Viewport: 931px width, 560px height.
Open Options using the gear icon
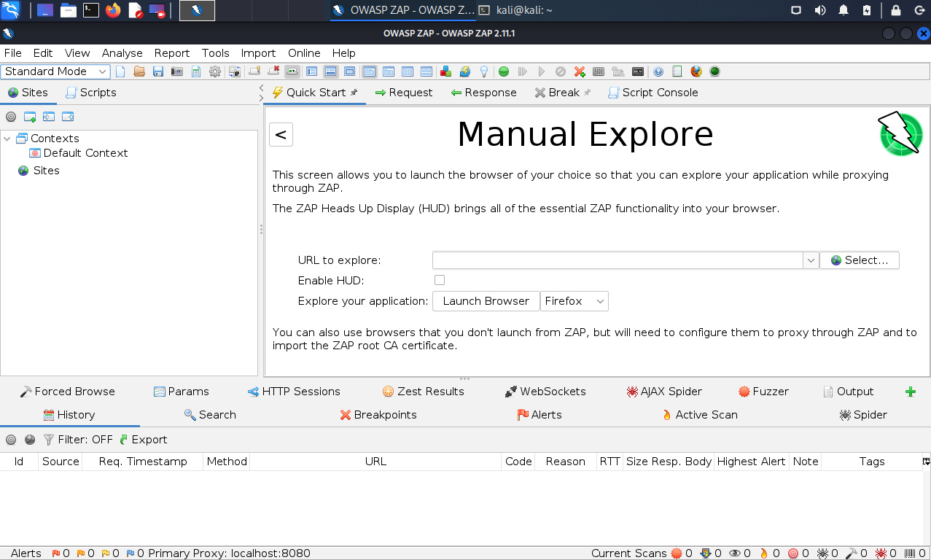(215, 71)
